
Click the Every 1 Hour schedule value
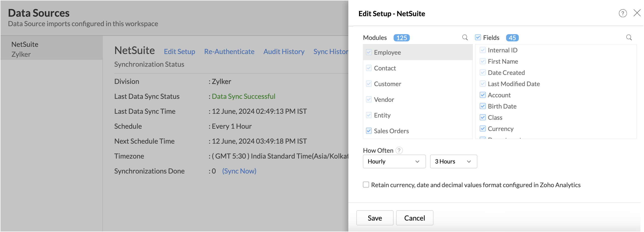tap(232, 126)
